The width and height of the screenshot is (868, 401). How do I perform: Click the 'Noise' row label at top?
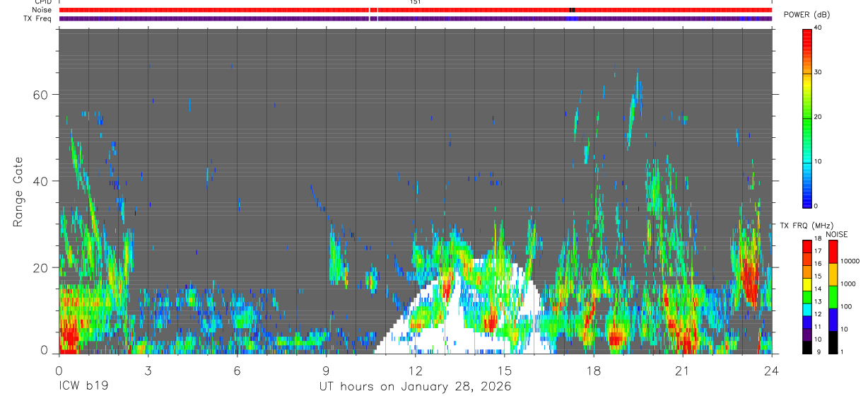42,10
